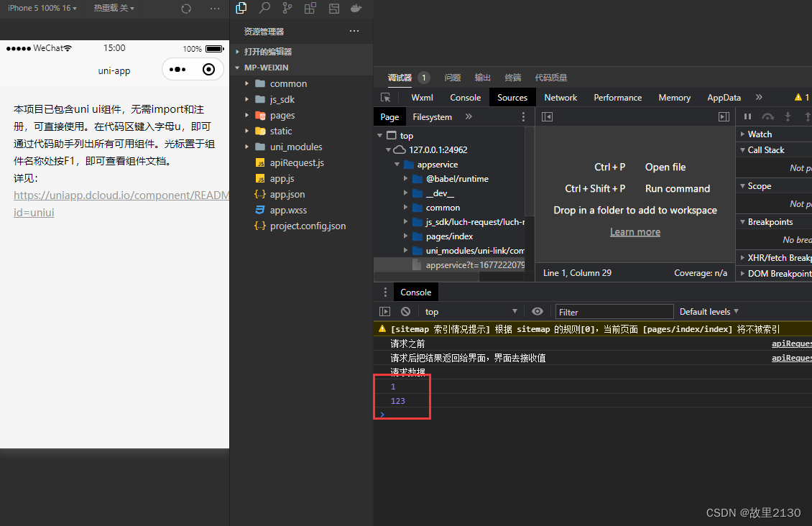
Task: Click inside the console Filter field
Action: [x=614, y=311]
